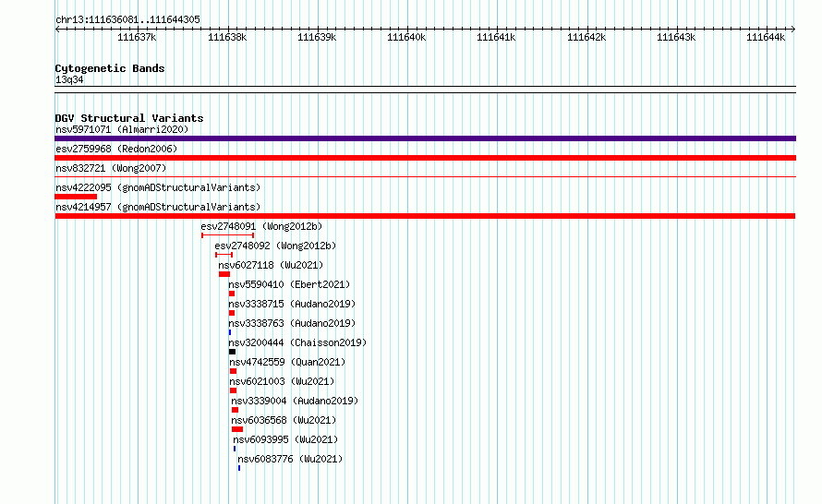
Task: Open the esv2748091 (Wong2012b) label
Action: (x=261, y=226)
